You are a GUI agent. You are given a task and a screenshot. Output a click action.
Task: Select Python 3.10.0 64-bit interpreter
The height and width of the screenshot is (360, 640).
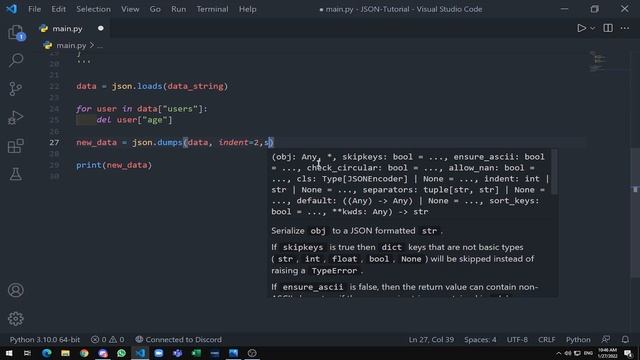(x=45, y=340)
